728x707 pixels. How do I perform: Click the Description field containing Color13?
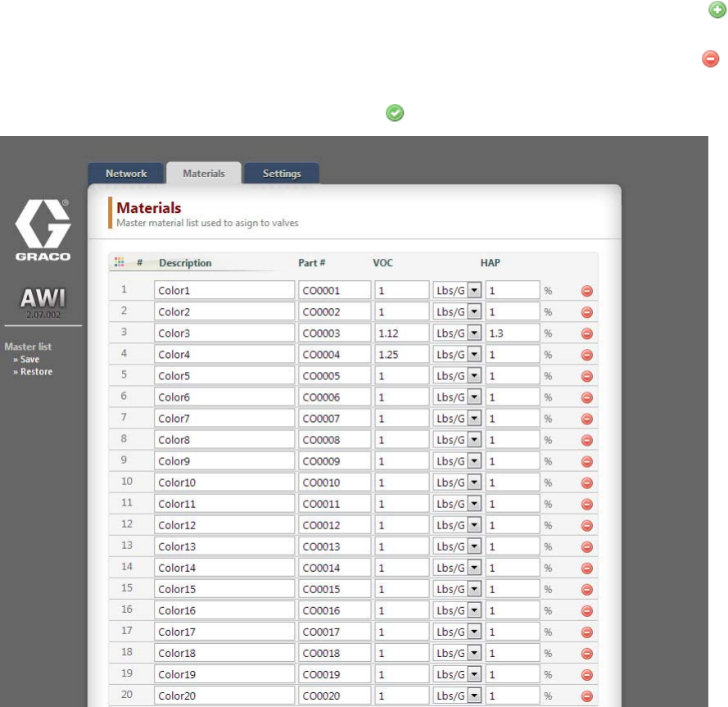coord(224,546)
